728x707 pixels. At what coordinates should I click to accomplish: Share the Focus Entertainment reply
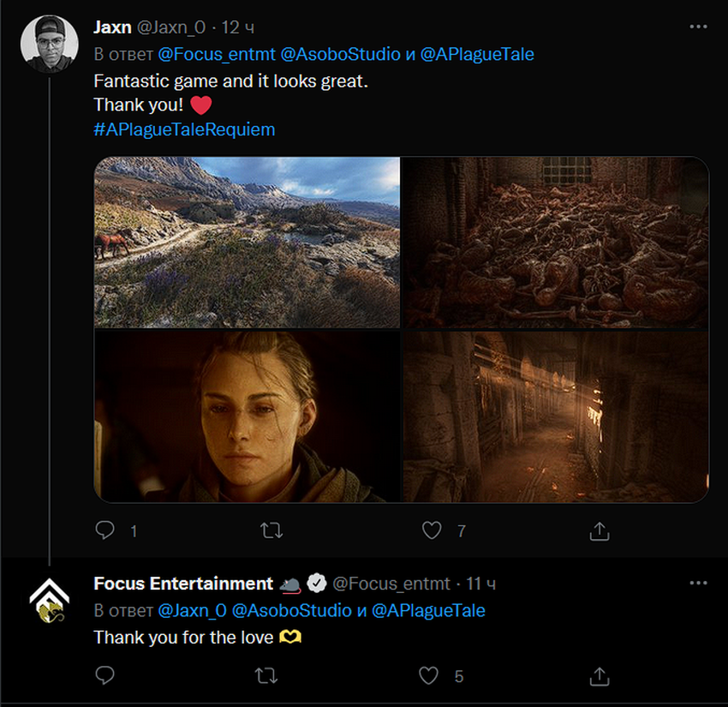point(600,676)
